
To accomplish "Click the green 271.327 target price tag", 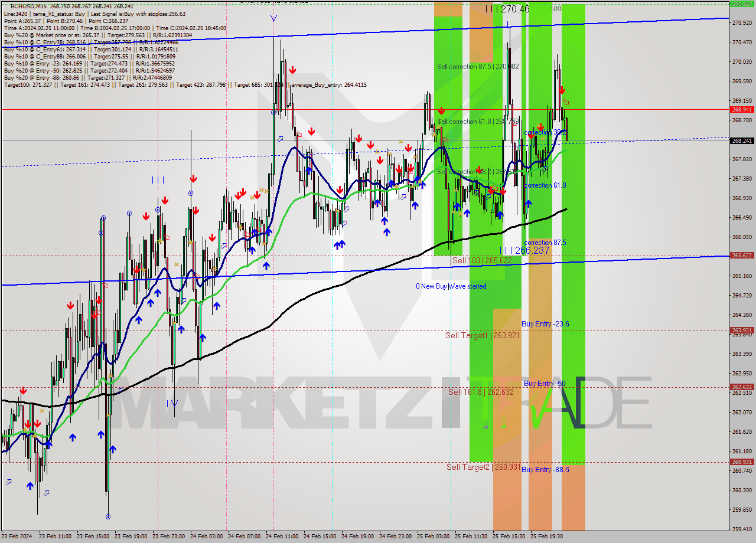I will click(742, 4).
